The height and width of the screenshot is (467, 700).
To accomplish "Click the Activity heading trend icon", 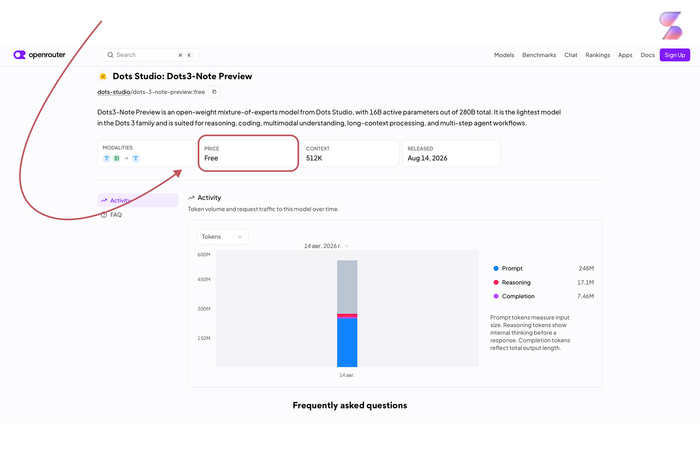I will click(x=192, y=198).
